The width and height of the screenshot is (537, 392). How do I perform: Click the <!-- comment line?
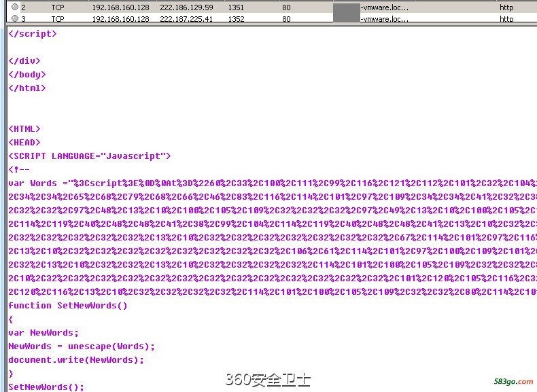click(19, 169)
